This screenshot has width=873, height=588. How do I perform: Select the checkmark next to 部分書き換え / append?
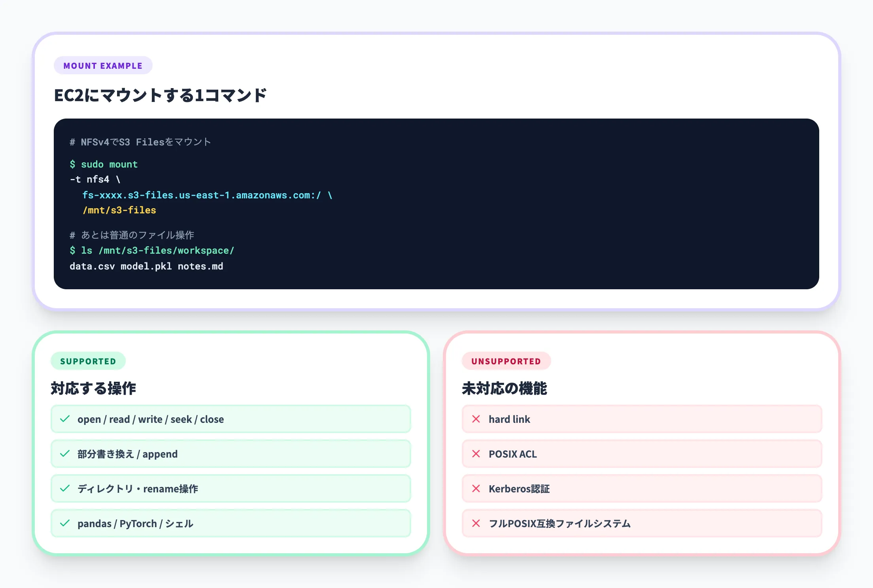[x=64, y=454]
